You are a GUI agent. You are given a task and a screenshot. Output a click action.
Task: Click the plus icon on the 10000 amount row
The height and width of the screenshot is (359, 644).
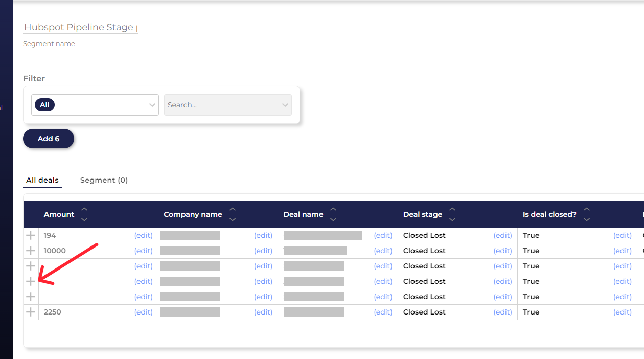(31, 251)
